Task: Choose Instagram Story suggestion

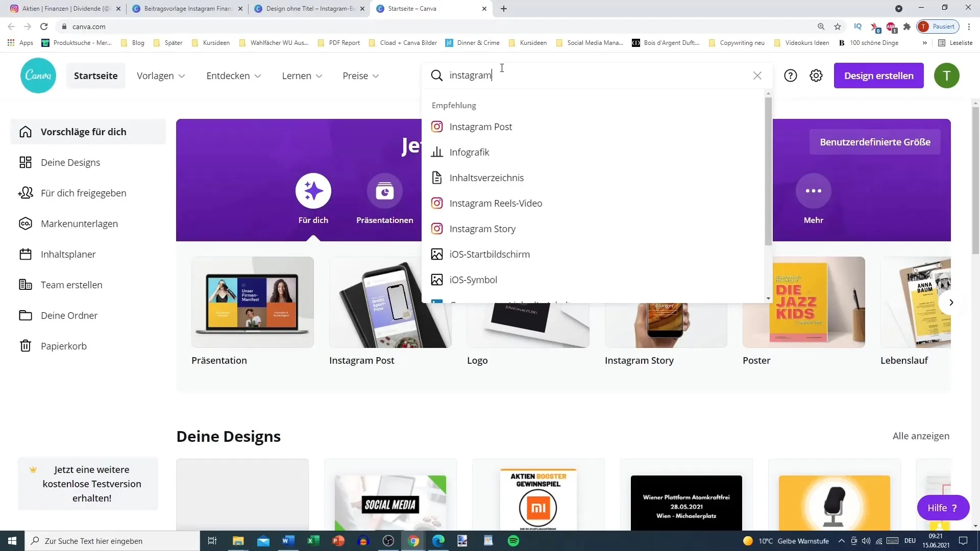Action: (593, 229)
